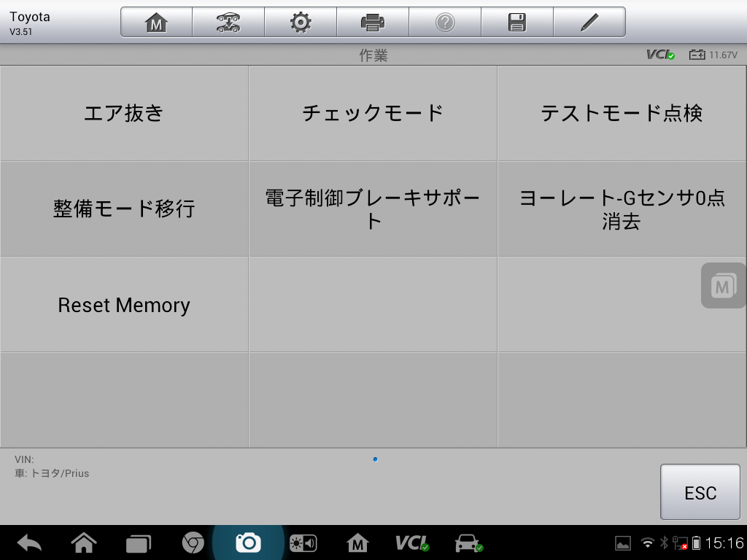Print using the printer toolbar icon
Screen dimensions: 747x560
373,23
